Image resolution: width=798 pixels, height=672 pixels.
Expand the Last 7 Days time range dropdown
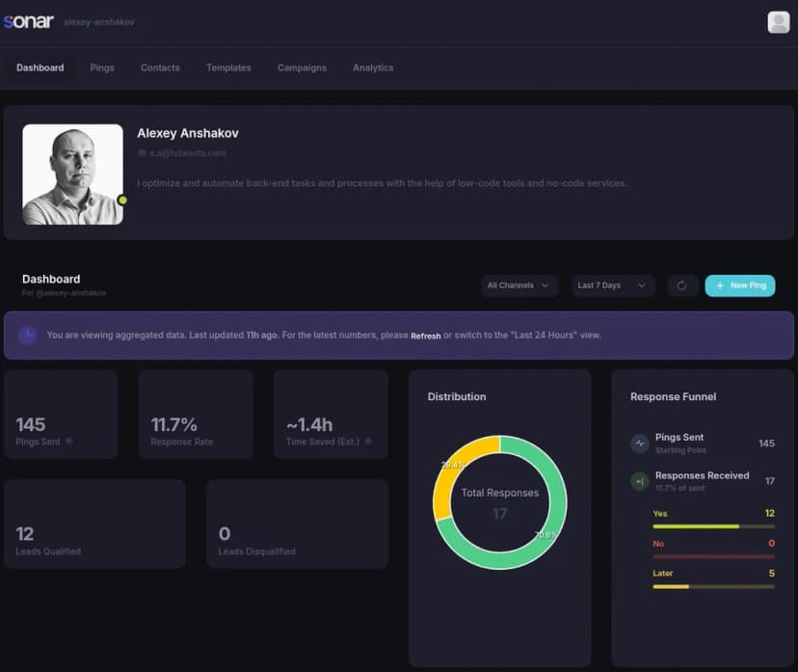613,285
